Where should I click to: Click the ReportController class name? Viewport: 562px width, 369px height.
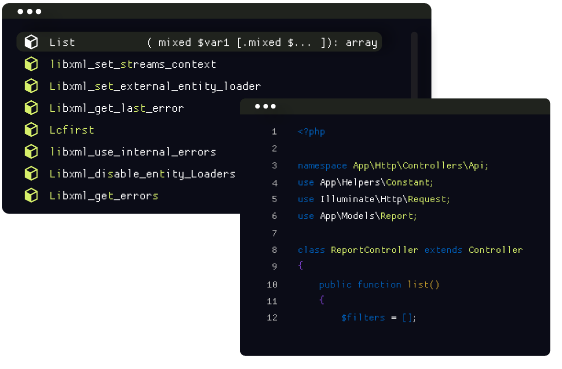pyautogui.click(x=374, y=250)
